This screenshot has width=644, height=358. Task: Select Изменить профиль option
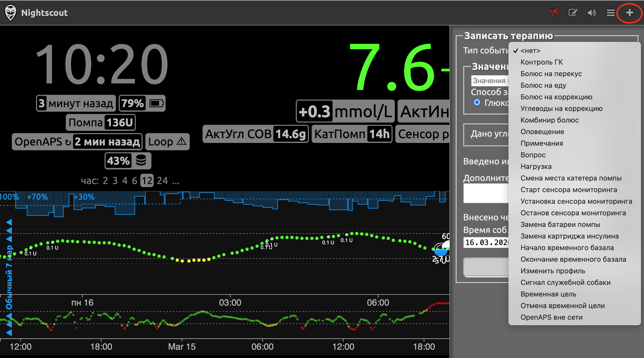(x=574, y=271)
